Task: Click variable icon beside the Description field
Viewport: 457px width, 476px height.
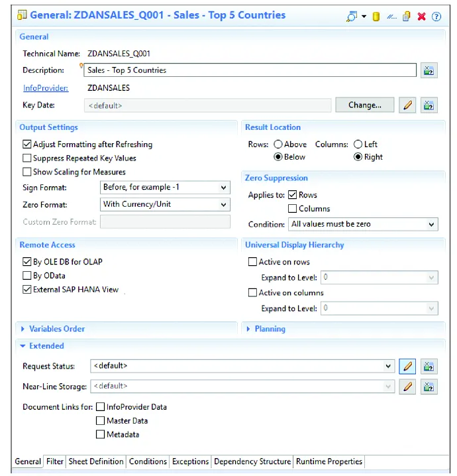Action: (429, 70)
